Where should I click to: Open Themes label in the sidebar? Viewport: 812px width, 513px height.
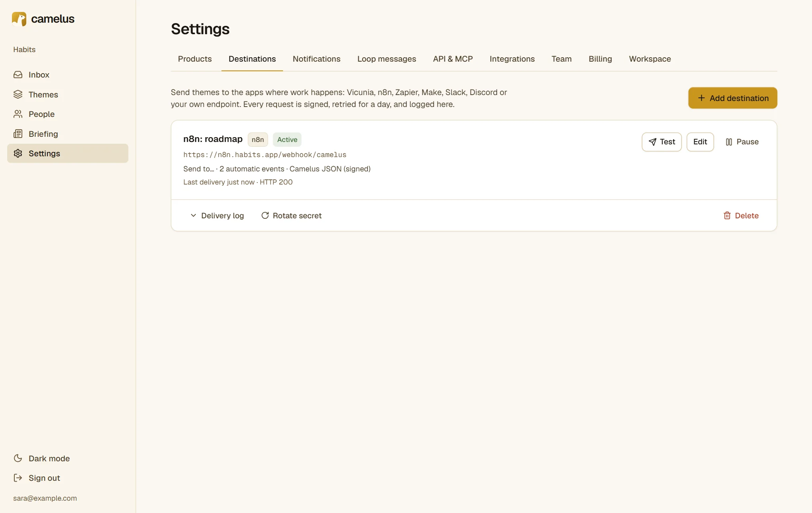(x=43, y=95)
